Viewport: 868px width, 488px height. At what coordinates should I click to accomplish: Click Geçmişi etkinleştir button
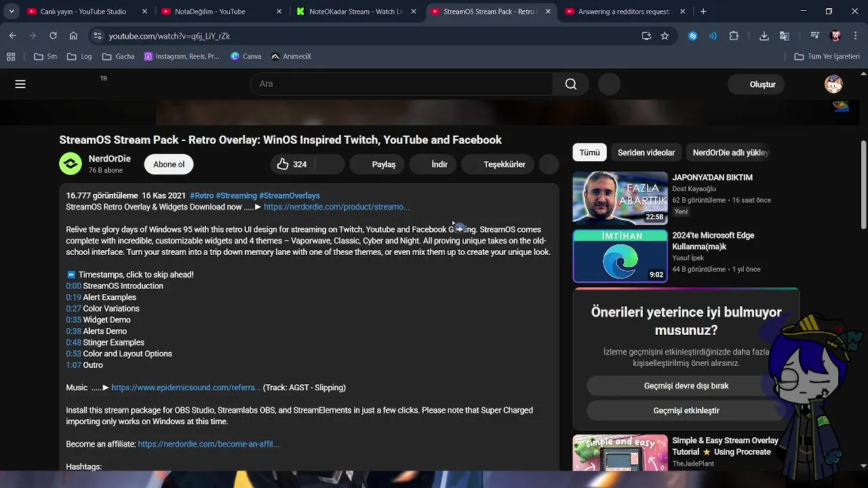pyautogui.click(x=686, y=410)
